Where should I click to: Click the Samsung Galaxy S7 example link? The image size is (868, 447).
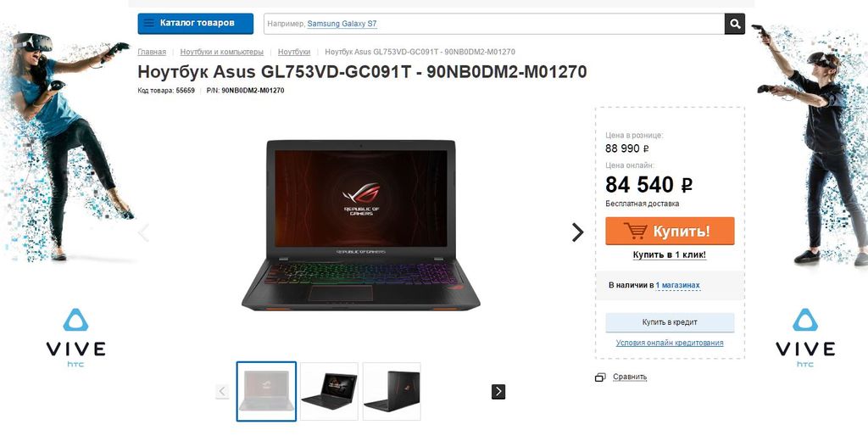[x=342, y=24]
